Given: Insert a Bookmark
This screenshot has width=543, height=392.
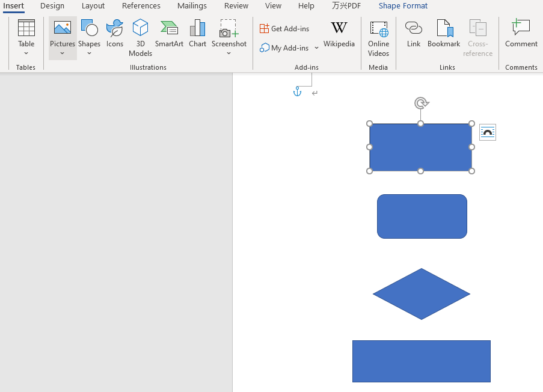Looking at the screenshot, I should [x=443, y=35].
